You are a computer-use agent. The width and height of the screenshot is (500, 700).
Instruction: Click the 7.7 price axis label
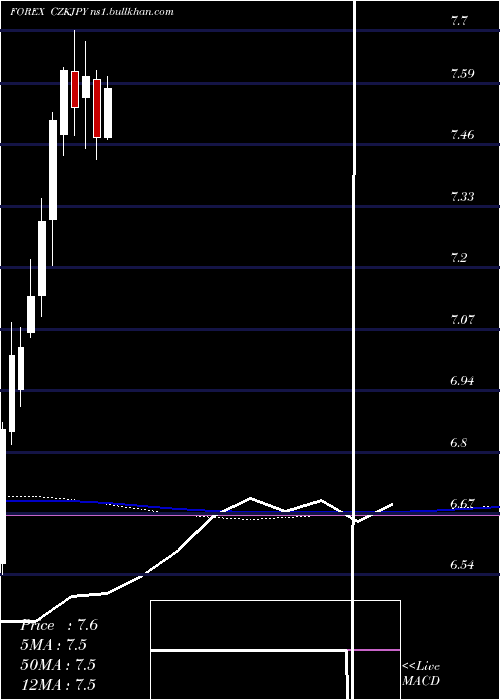pyautogui.click(x=459, y=21)
